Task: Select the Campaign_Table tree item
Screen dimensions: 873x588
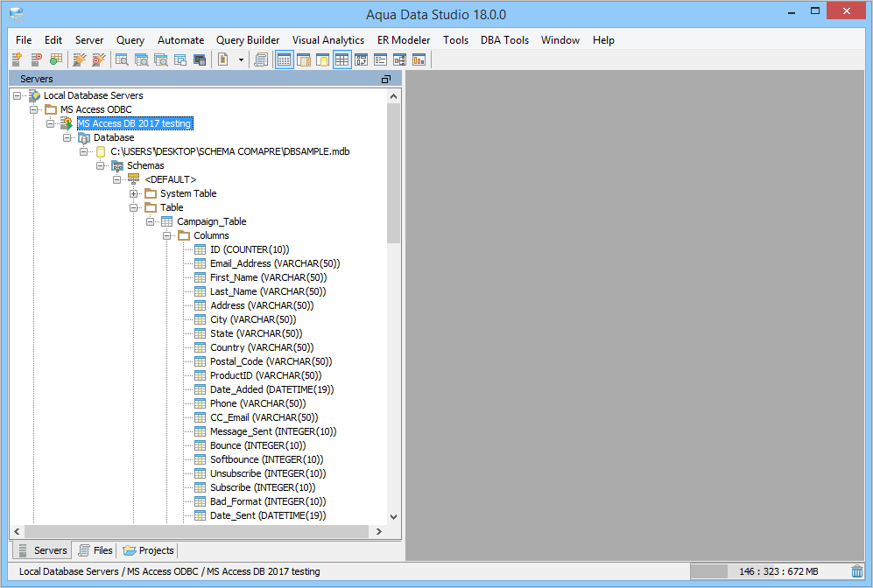Action: click(x=212, y=221)
